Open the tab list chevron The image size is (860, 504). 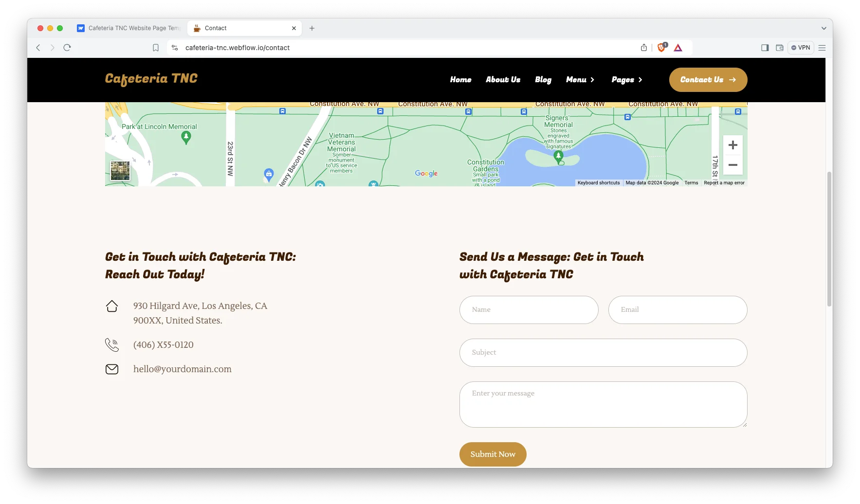824,28
